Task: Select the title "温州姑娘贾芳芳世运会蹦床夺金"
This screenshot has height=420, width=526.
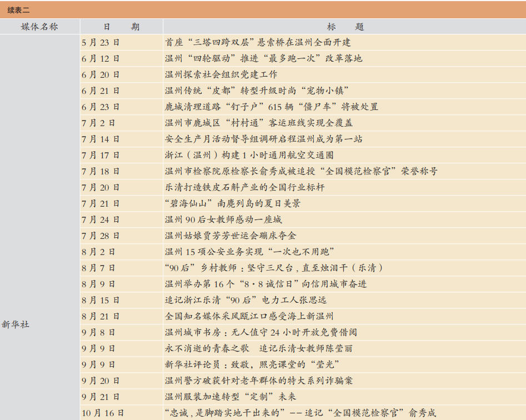Action: point(231,236)
